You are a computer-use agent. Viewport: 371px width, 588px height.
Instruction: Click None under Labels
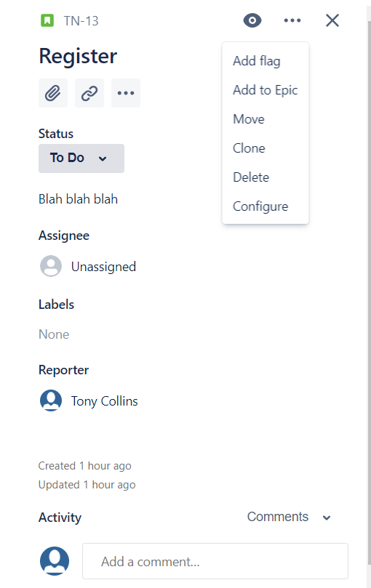54,334
